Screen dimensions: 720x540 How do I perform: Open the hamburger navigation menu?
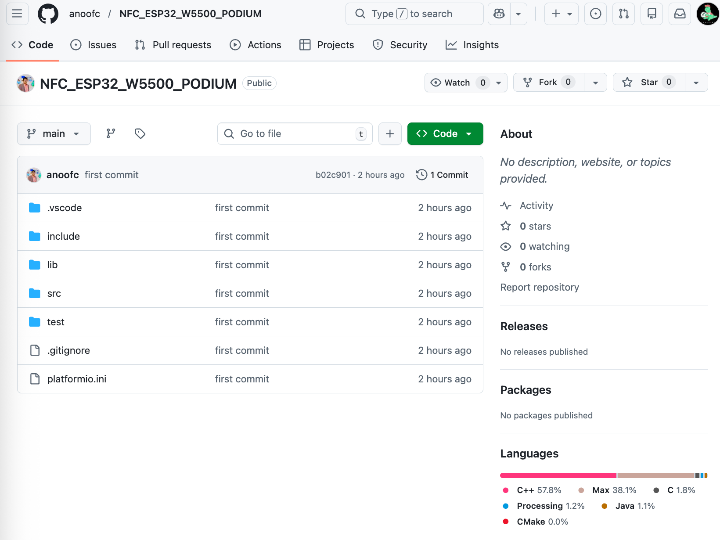tap(17, 14)
